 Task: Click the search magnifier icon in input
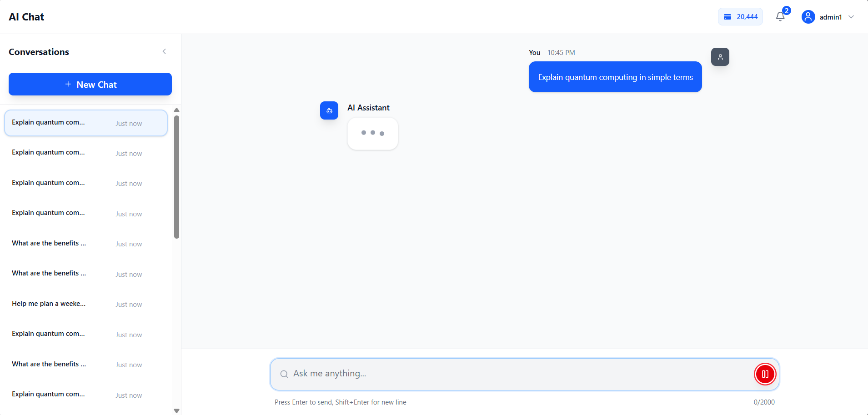[x=284, y=374]
